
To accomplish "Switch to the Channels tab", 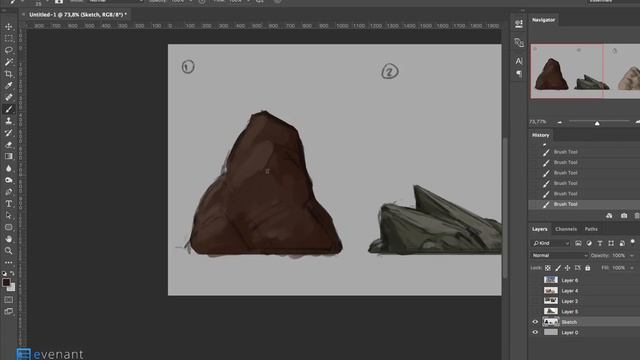I will 566,229.
